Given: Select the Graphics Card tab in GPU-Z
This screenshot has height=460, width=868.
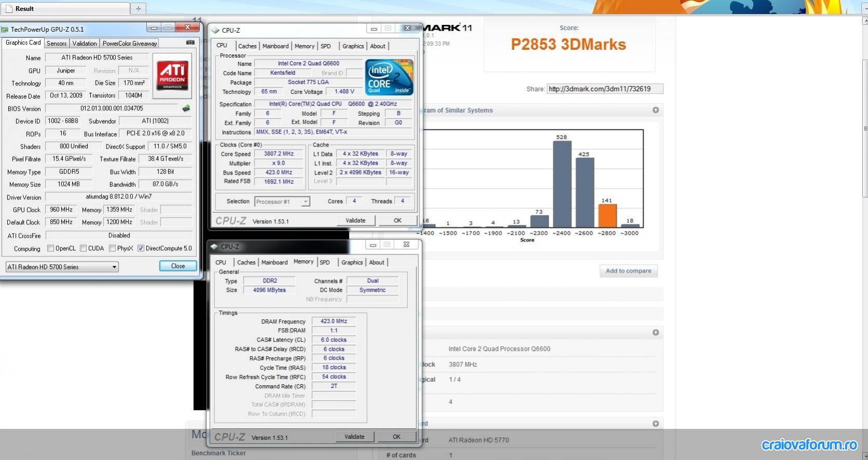Looking at the screenshot, I should pos(23,43).
